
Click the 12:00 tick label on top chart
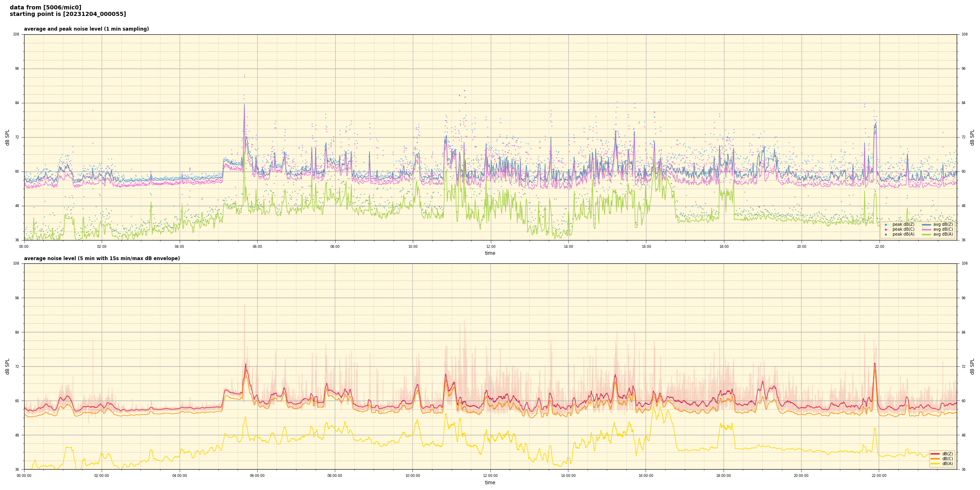click(490, 247)
